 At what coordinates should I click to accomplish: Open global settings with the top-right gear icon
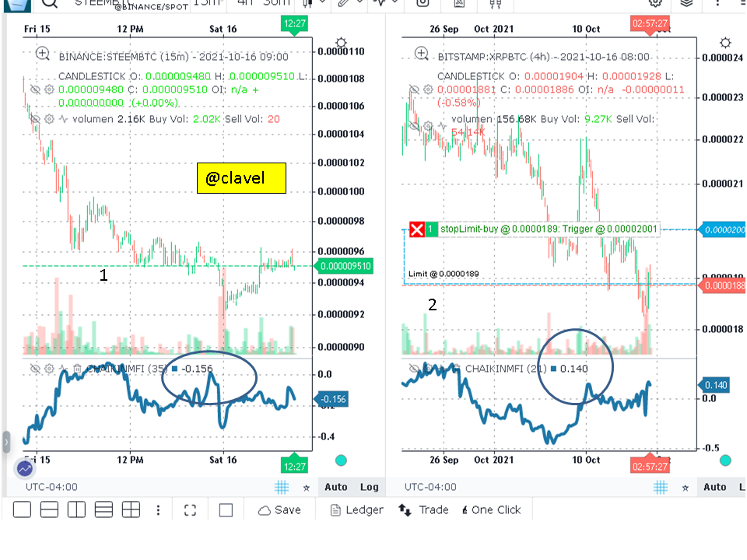(x=655, y=3)
